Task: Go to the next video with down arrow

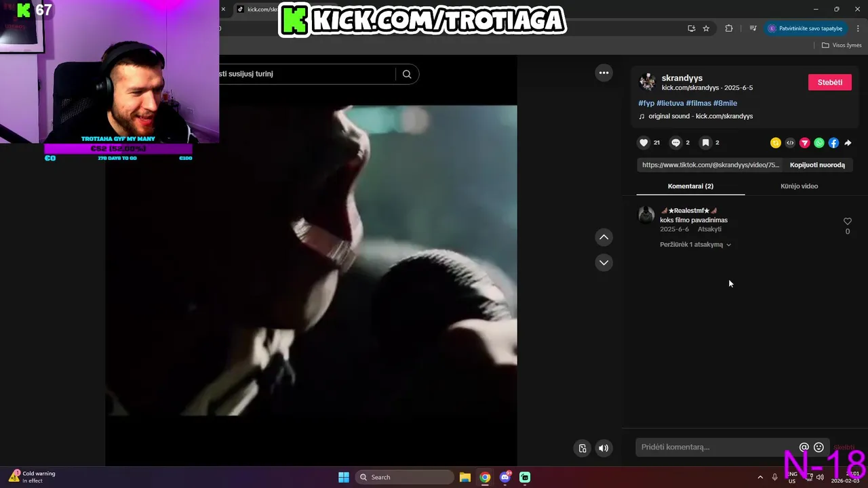Action: [604, 262]
